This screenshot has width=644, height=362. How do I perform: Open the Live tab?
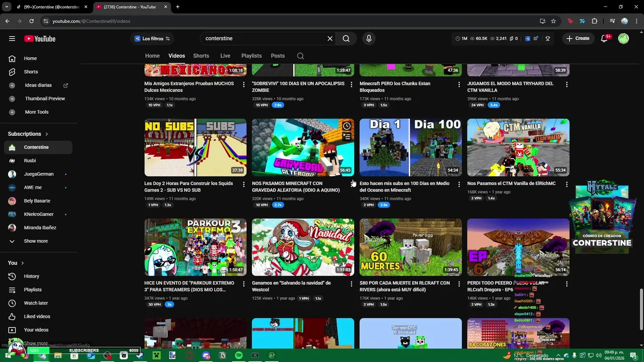(x=225, y=56)
